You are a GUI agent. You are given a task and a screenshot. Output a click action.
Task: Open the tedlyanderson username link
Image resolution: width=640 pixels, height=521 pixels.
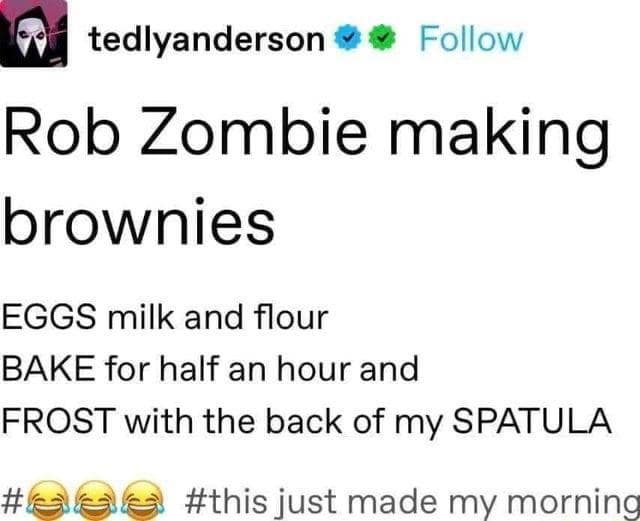[207, 41]
